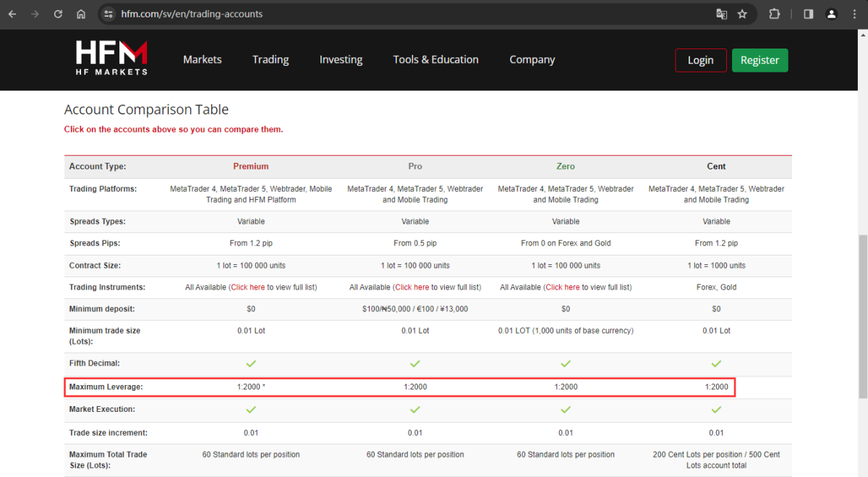
Task: Open the user profile icon
Action: pos(832,14)
